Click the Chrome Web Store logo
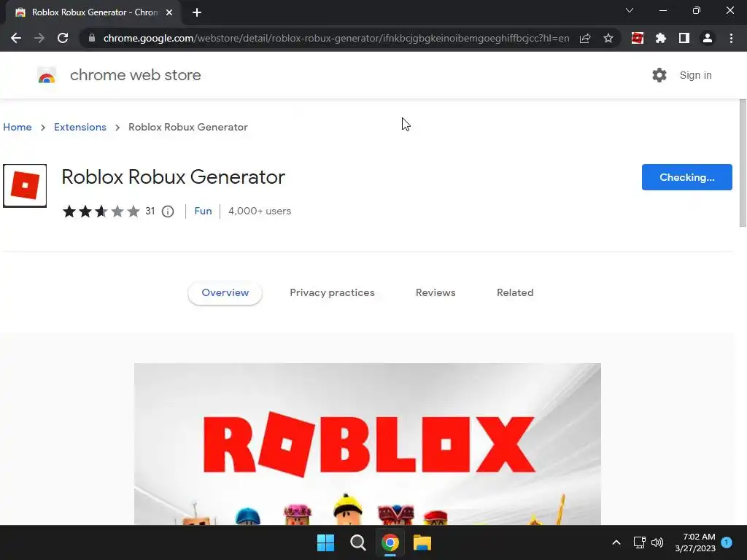Viewport: 747px width, 560px height. (x=47, y=75)
